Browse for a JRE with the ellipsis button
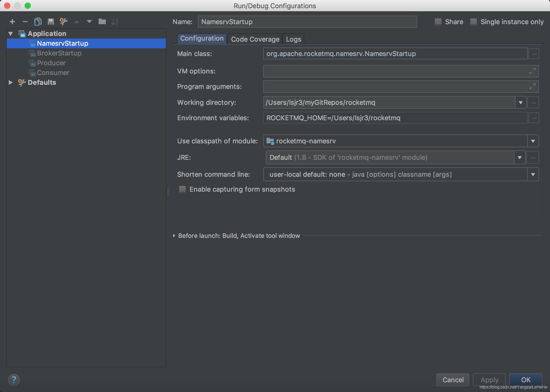Viewport: 550px width, 392px height. coord(533,157)
